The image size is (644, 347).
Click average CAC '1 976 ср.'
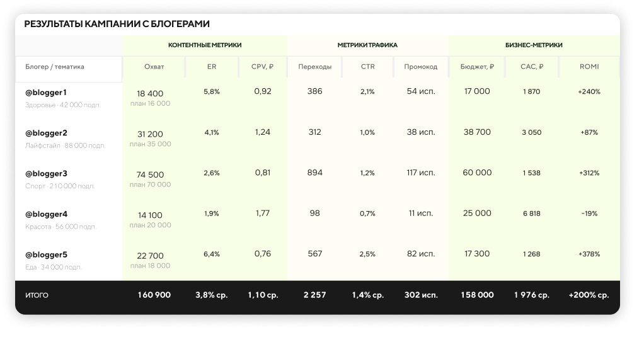(x=531, y=295)
